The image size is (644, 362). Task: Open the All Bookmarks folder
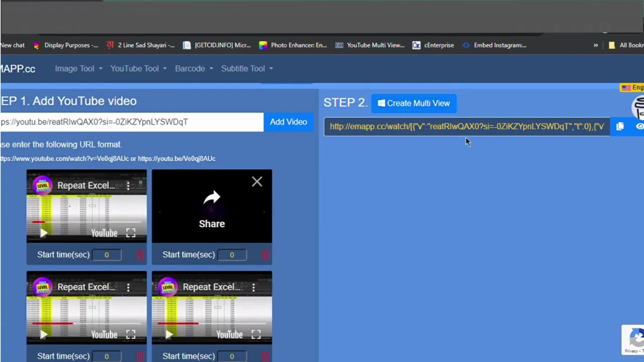pos(626,45)
